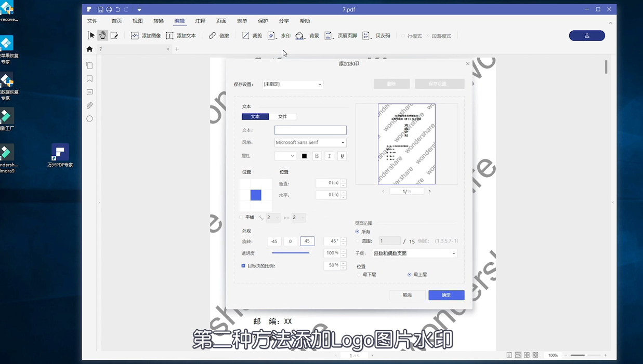643x364 pixels.
Task: Choose the edit object tool
Action: tap(114, 35)
